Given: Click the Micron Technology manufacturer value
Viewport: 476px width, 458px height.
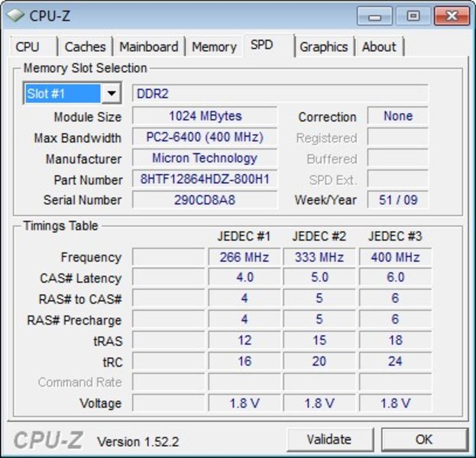Looking at the screenshot, I should pos(205,158).
